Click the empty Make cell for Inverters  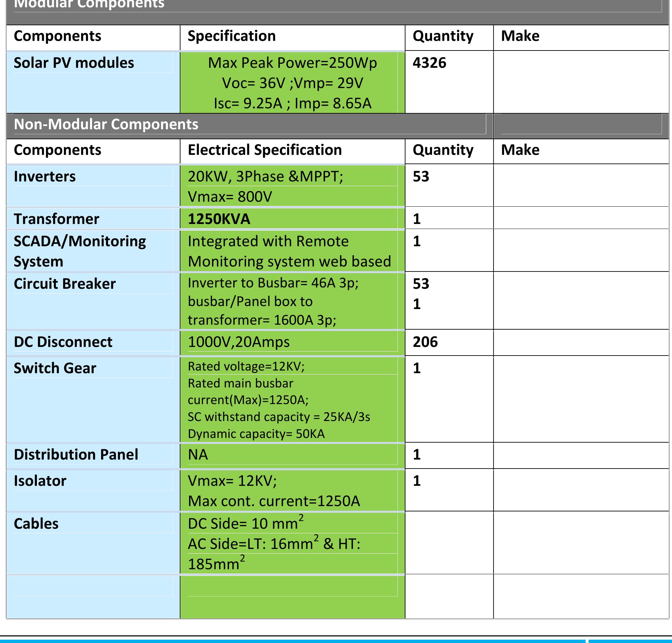pos(581,185)
